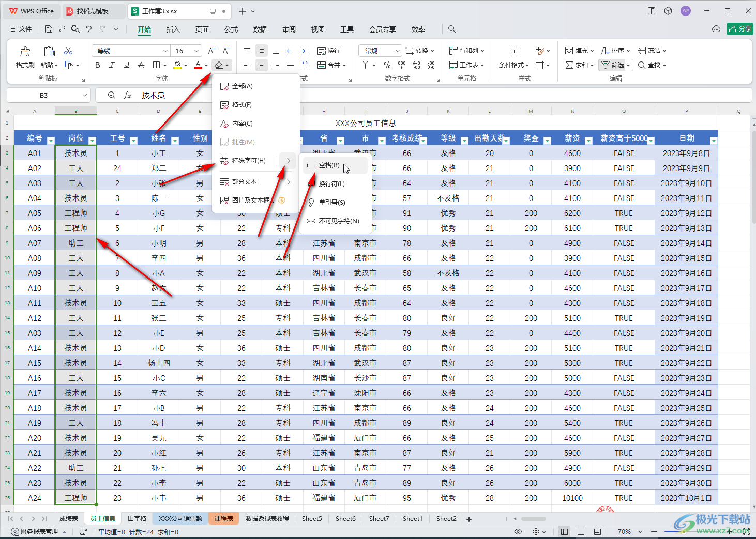756x539 pixels.
Task: Click the Undo icon
Action: pyautogui.click(x=89, y=29)
